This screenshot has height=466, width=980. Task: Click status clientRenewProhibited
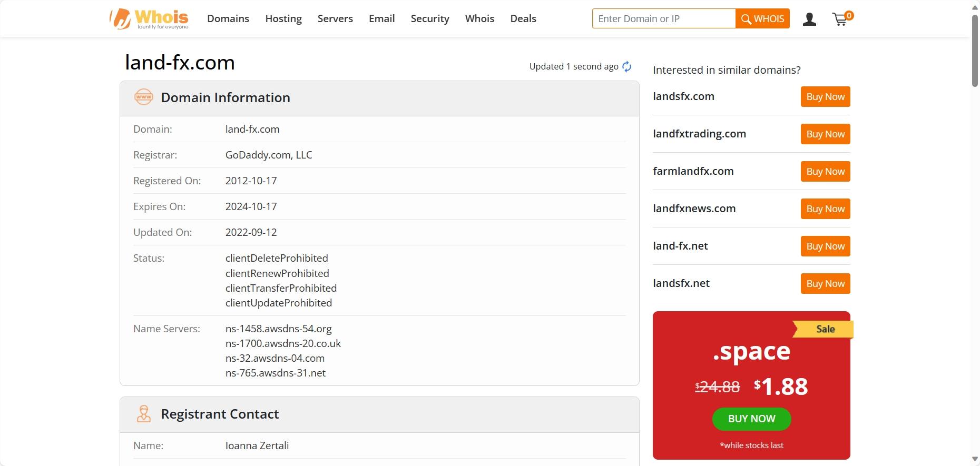(277, 273)
